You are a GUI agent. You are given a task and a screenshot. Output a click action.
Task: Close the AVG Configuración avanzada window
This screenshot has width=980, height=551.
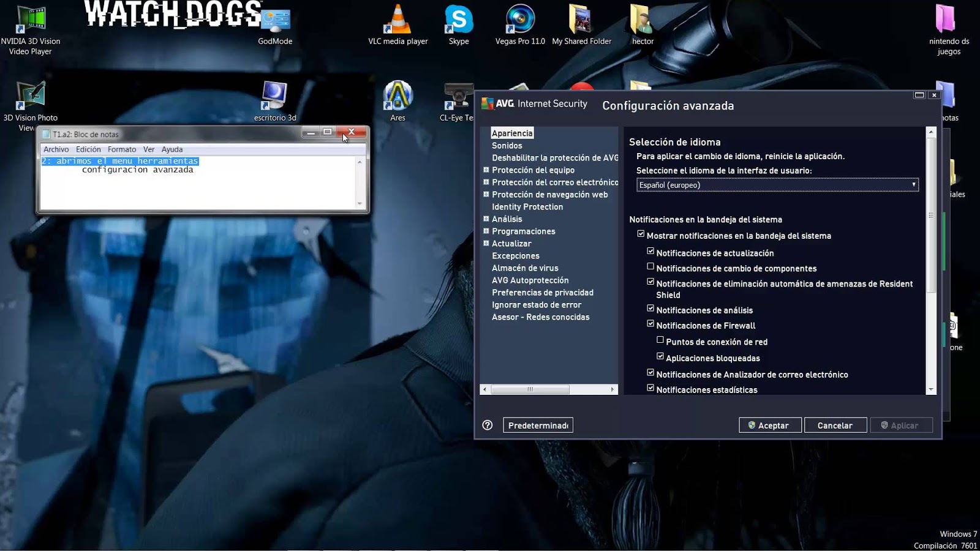pyautogui.click(x=934, y=95)
